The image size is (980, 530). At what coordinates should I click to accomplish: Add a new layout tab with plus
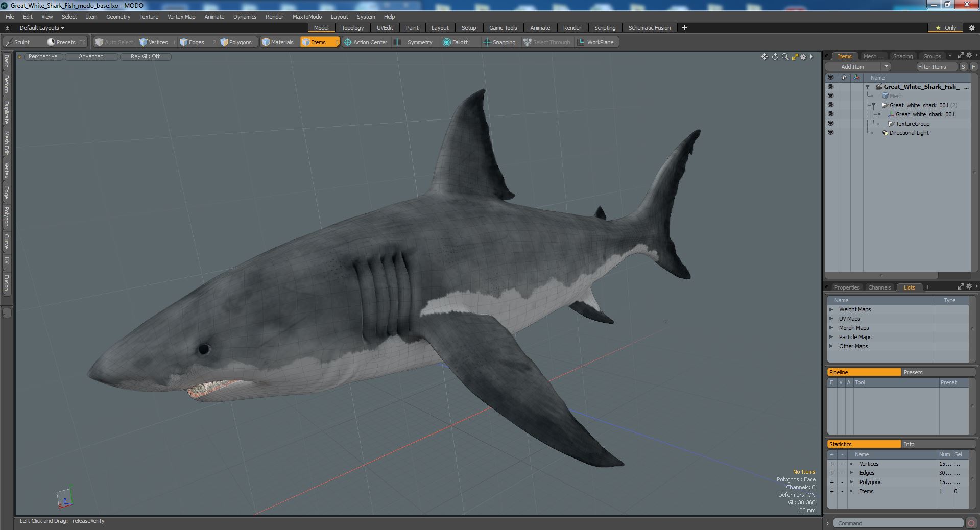(685, 28)
